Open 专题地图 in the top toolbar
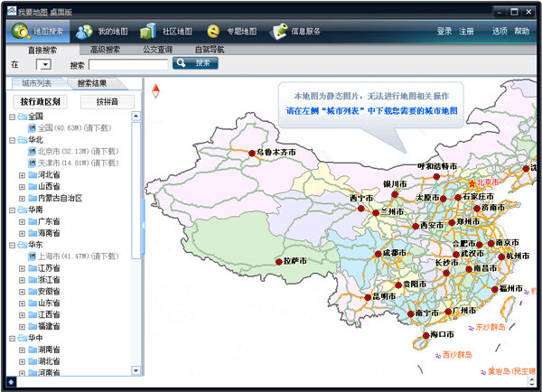The height and width of the screenshot is (392, 542). (232, 32)
